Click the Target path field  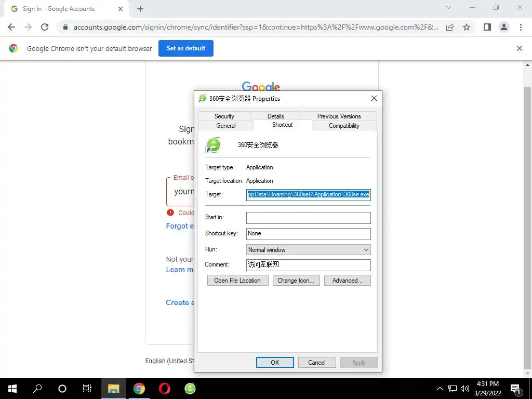[x=309, y=195]
